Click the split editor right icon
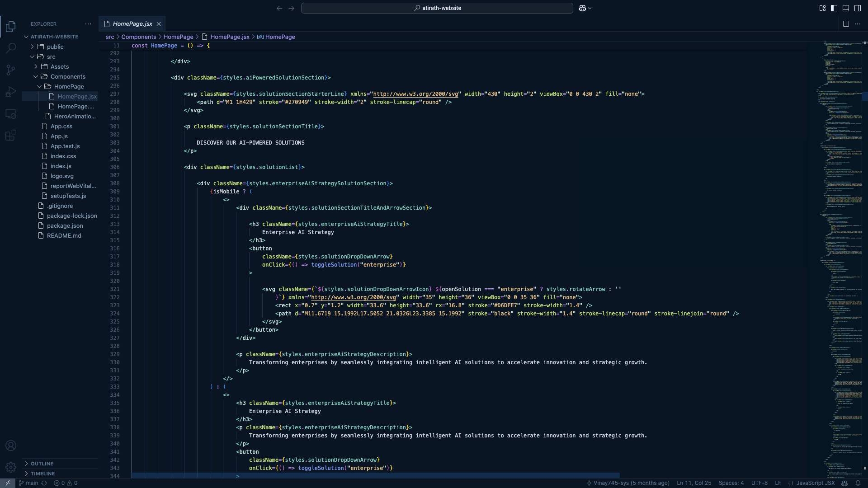The image size is (868, 488). click(846, 24)
